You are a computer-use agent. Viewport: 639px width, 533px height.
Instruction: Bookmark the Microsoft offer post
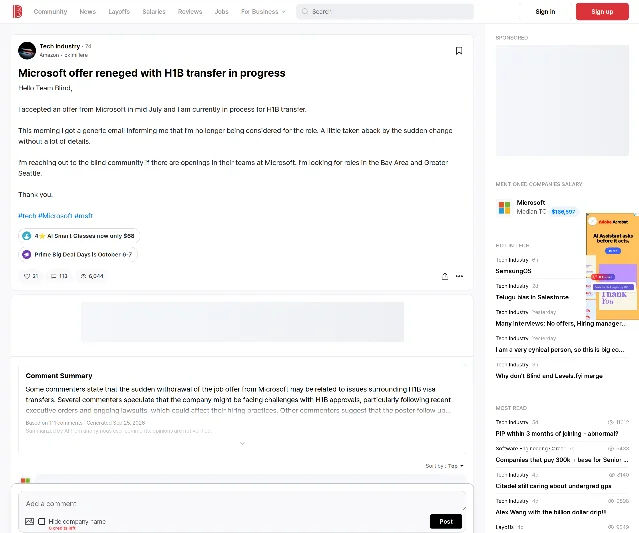click(459, 51)
